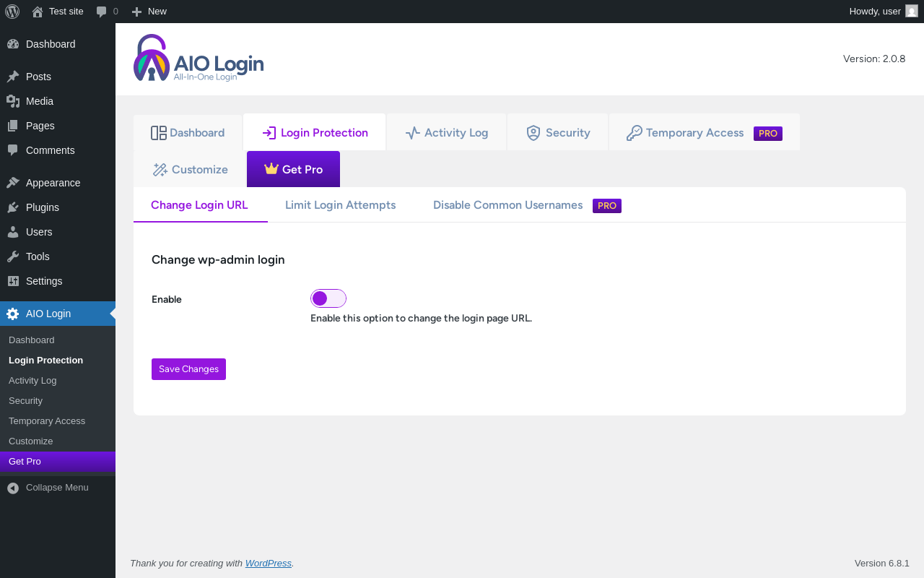
Task: Open the Howdy, user account menu
Action: [884, 12]
